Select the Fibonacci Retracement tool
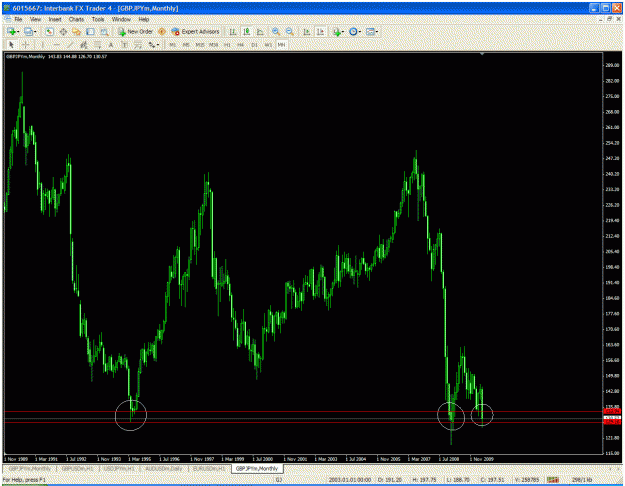 click(x=97, y=45)
